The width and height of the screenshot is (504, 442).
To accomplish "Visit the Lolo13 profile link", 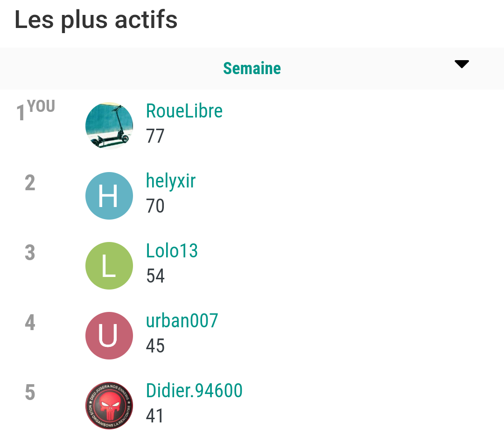I will [172, 251].
